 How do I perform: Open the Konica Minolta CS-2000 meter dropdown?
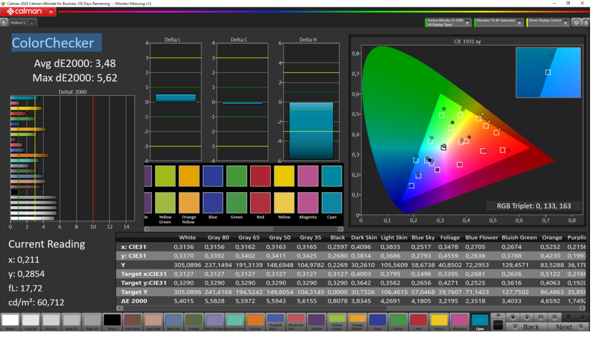point(467,22)
